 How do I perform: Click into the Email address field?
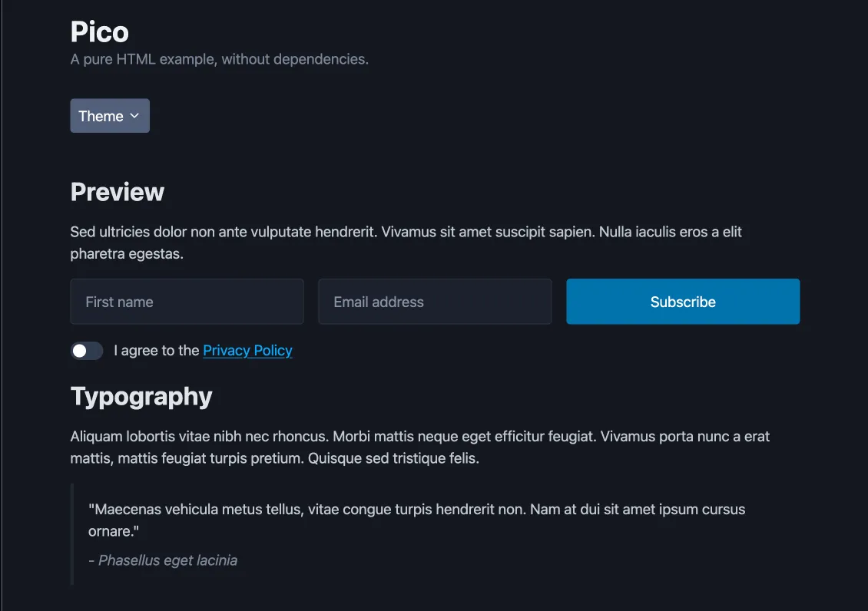pyautogui.click(x=435, y=302)
